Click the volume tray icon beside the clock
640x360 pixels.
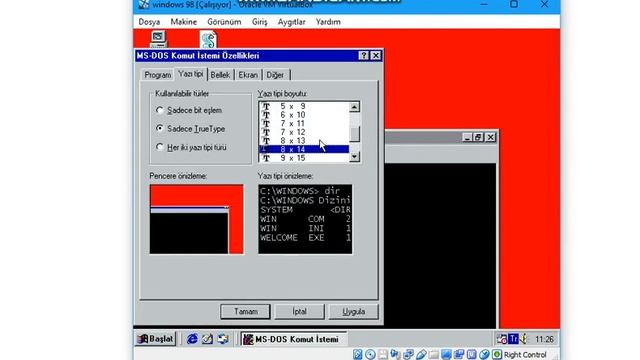(524, 339)
